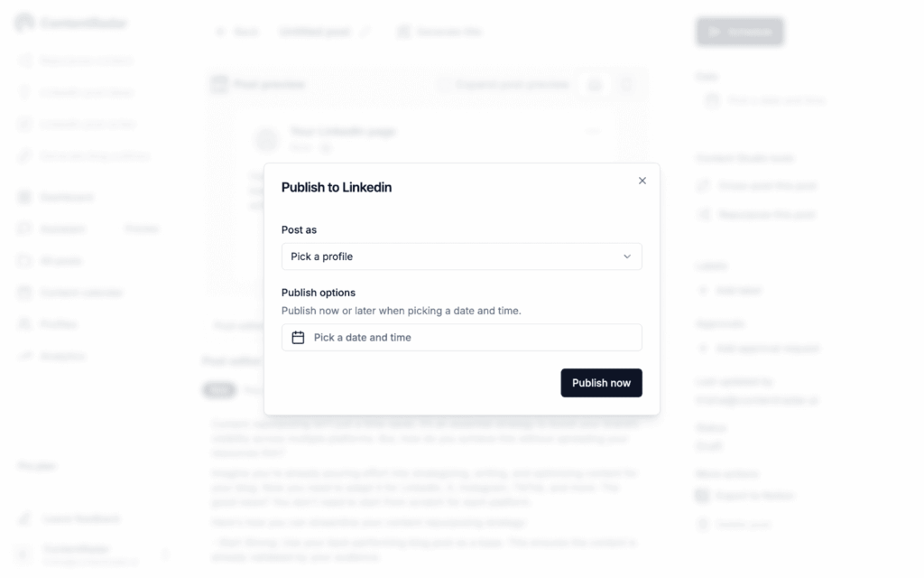Click the calendar icon in the Publish dialog
This screenshot has height=578, width=924.
pyautogui.click(x=299, y=338)
